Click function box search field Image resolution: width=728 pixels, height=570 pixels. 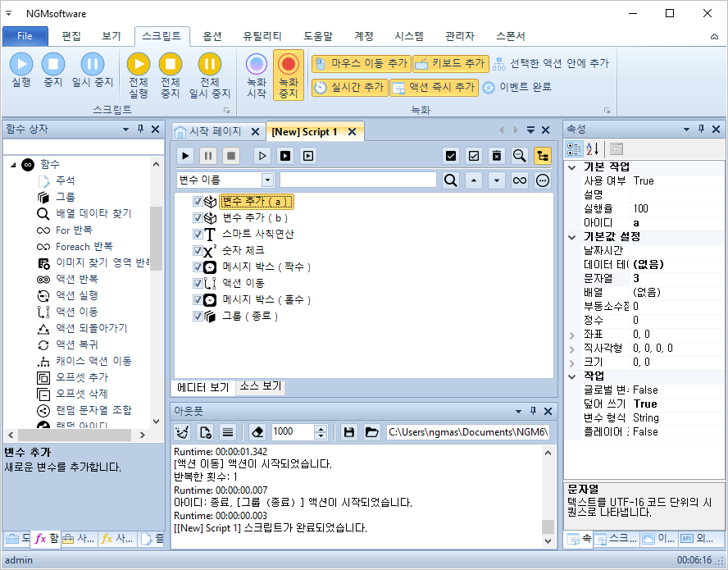point(84,147)
